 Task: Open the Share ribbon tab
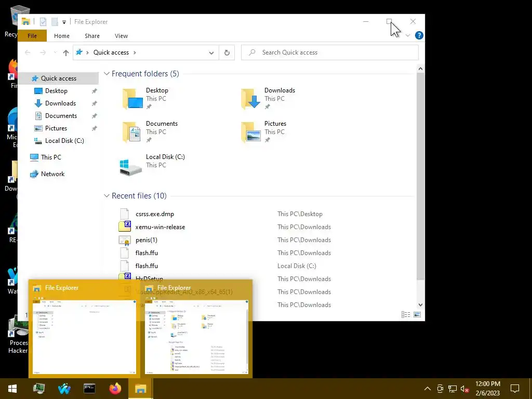coord(92,36)
